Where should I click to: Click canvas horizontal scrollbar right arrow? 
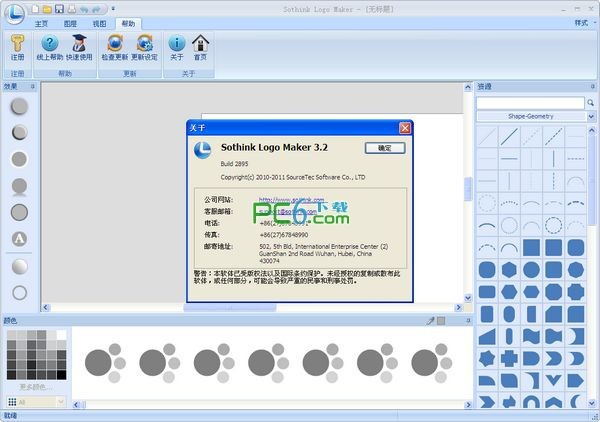458,307
